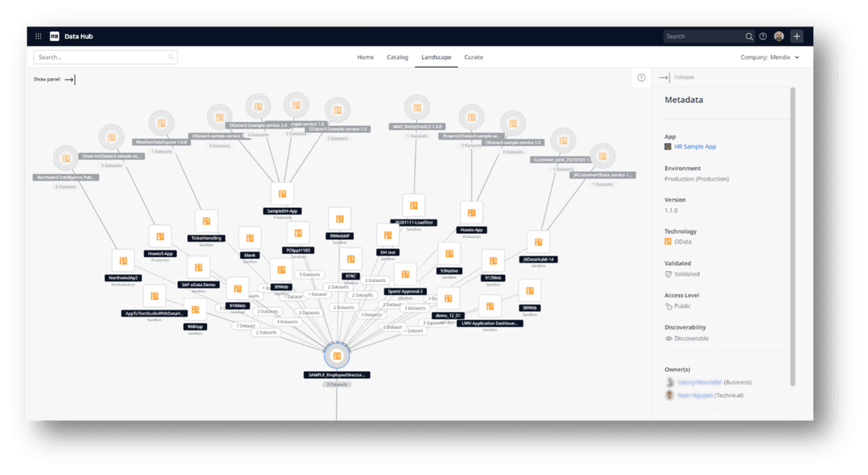Select the JKCustomerOData_service node

602,157
